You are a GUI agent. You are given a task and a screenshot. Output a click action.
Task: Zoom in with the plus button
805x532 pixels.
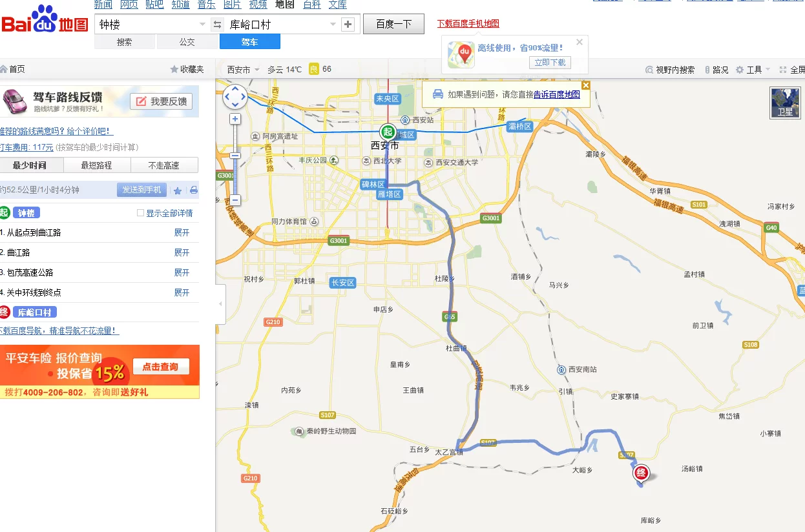[x=235, y=119]
